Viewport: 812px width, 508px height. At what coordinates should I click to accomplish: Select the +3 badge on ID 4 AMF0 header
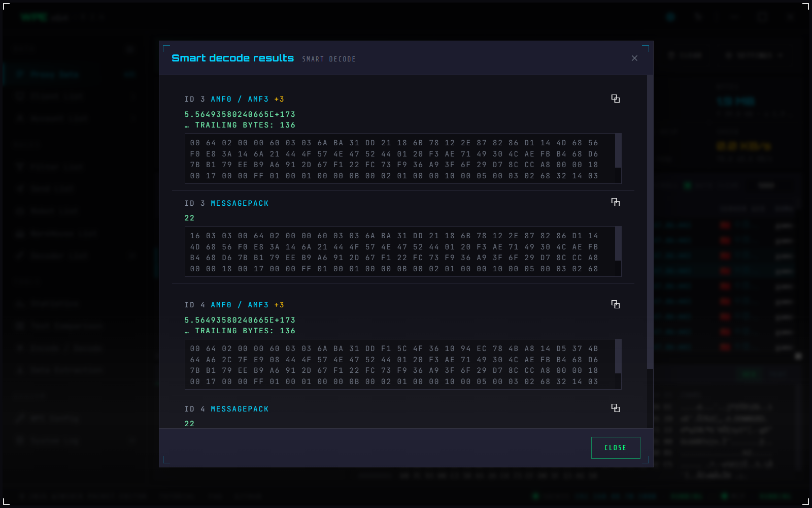[279, 305]
